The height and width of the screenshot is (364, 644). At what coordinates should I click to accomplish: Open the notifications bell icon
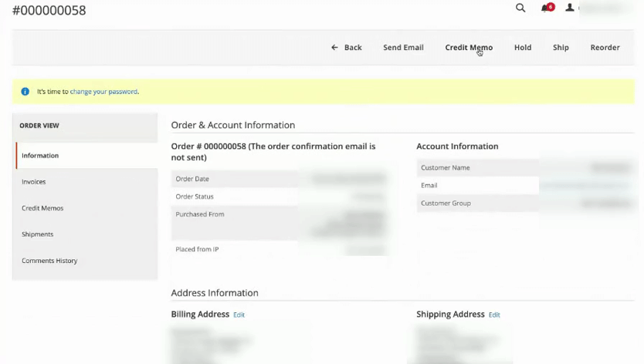(547, 8)
